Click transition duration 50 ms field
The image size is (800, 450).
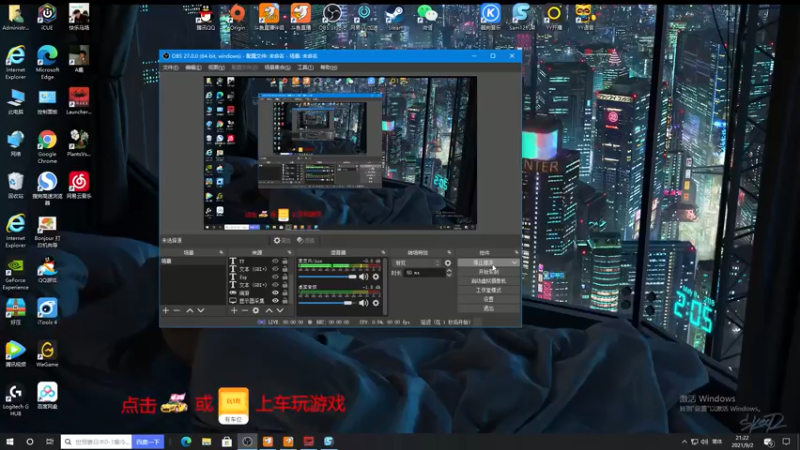[x=423, y=273]
